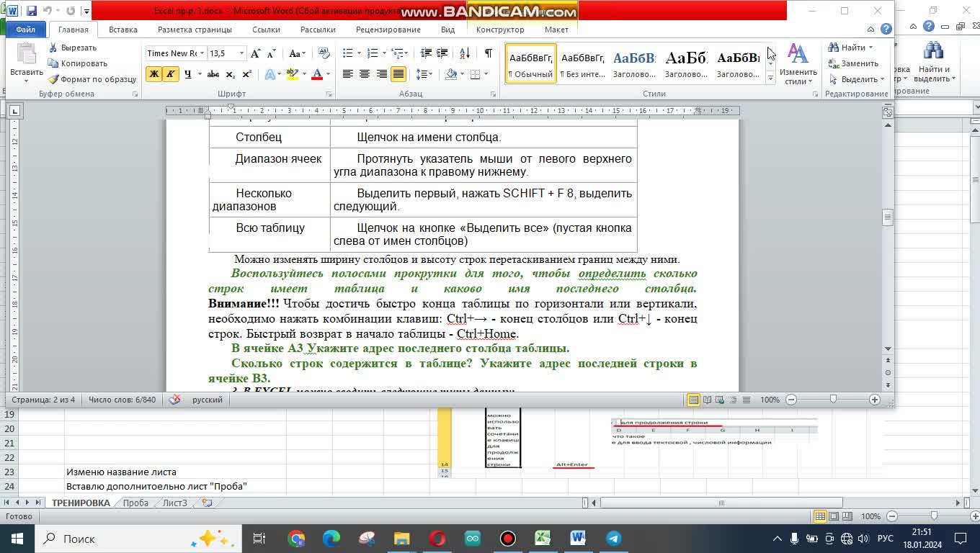980x553 pixels.
Task: Click the Word zoom level 100% button
Action: tap(770, 400)
